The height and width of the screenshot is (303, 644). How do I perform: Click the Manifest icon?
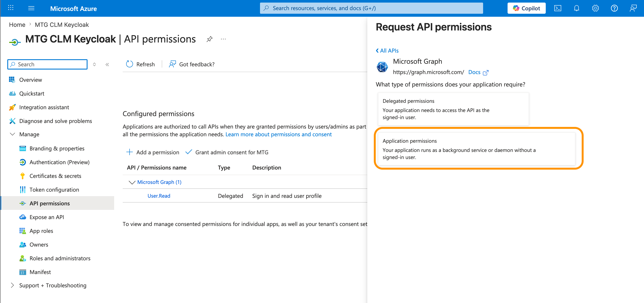click(23, 272)
